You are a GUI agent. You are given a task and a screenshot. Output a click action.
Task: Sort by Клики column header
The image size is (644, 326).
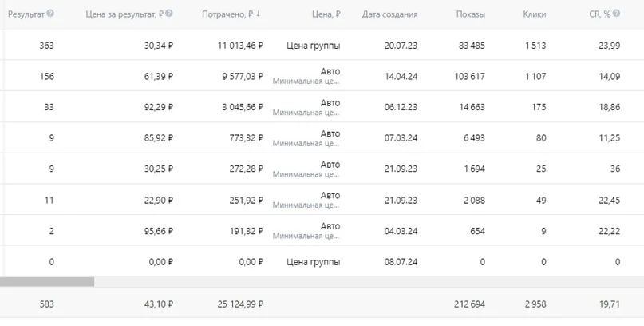pos(535,14)
